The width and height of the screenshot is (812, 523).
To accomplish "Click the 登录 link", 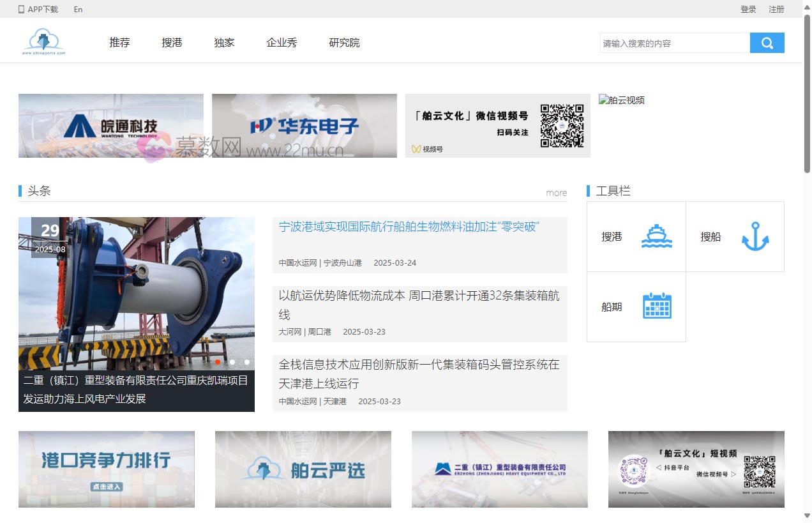I will pyautogui.click(x=748, y=9).
